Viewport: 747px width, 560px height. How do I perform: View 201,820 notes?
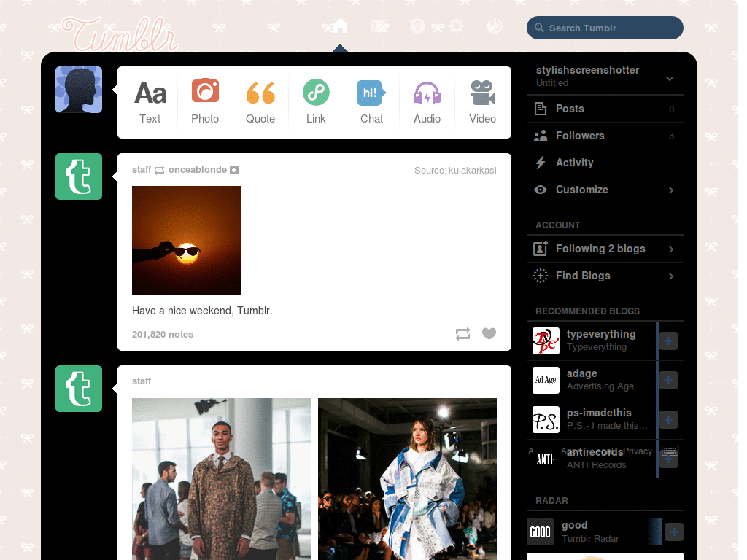(x=163, y=334)
